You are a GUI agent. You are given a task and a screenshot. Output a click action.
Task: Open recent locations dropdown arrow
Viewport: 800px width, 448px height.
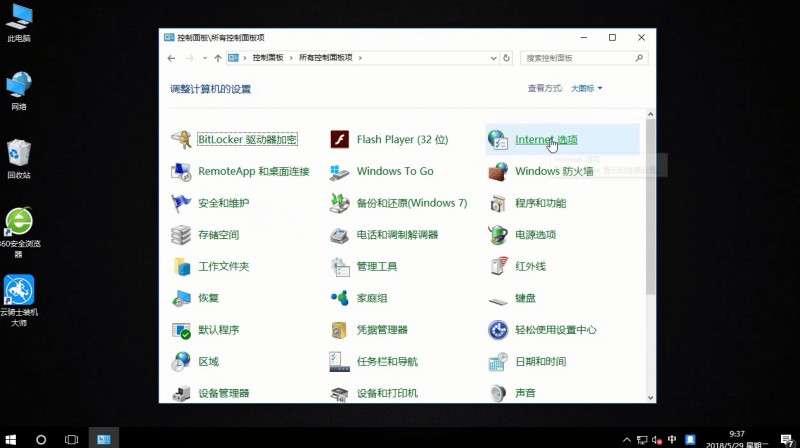tap(205, 58)
